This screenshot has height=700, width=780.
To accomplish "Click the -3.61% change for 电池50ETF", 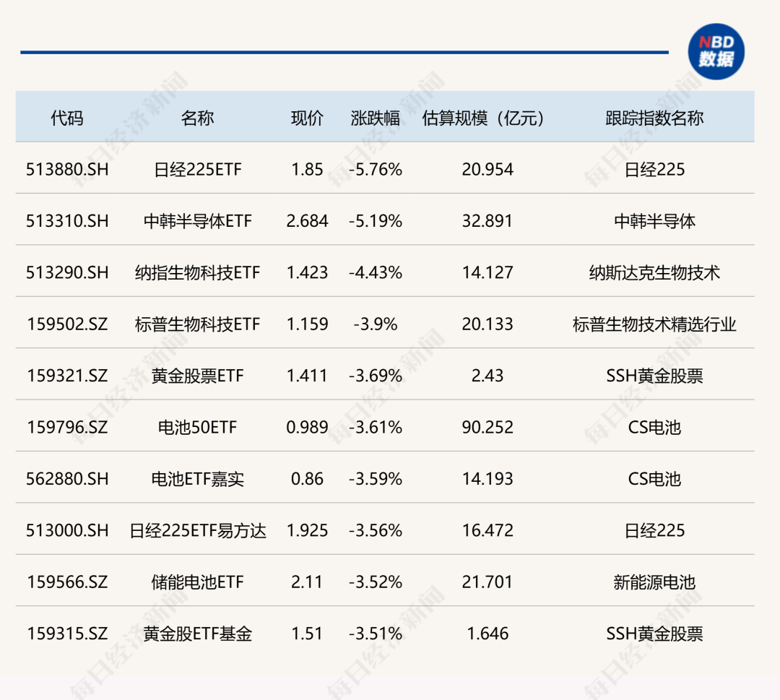I will pyautogui.click(x=375, y=427).
